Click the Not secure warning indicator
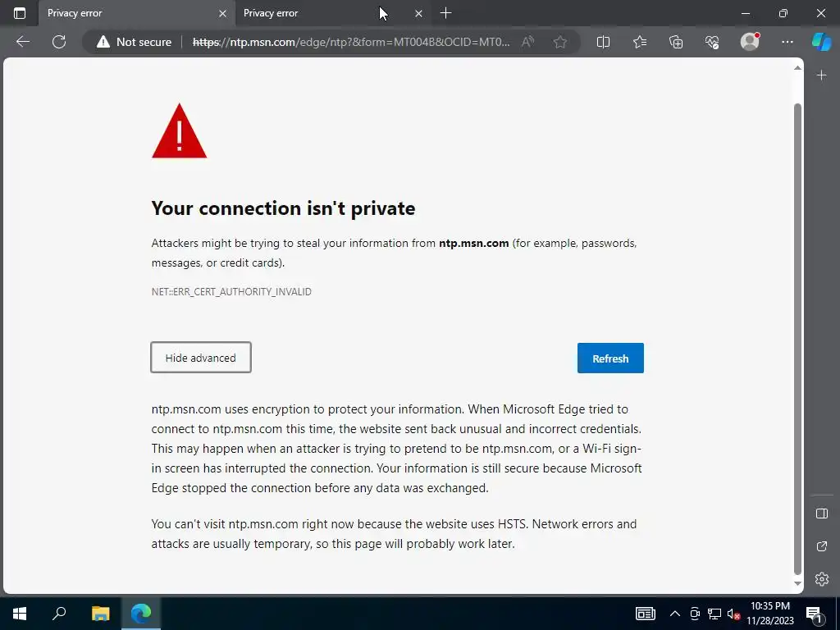This screenshot has height=630, width=840. [134, 42]
